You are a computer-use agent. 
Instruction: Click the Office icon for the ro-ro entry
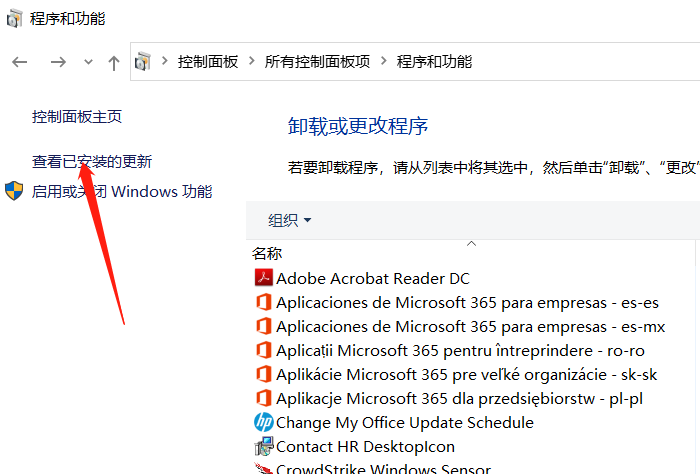(263, 350)
